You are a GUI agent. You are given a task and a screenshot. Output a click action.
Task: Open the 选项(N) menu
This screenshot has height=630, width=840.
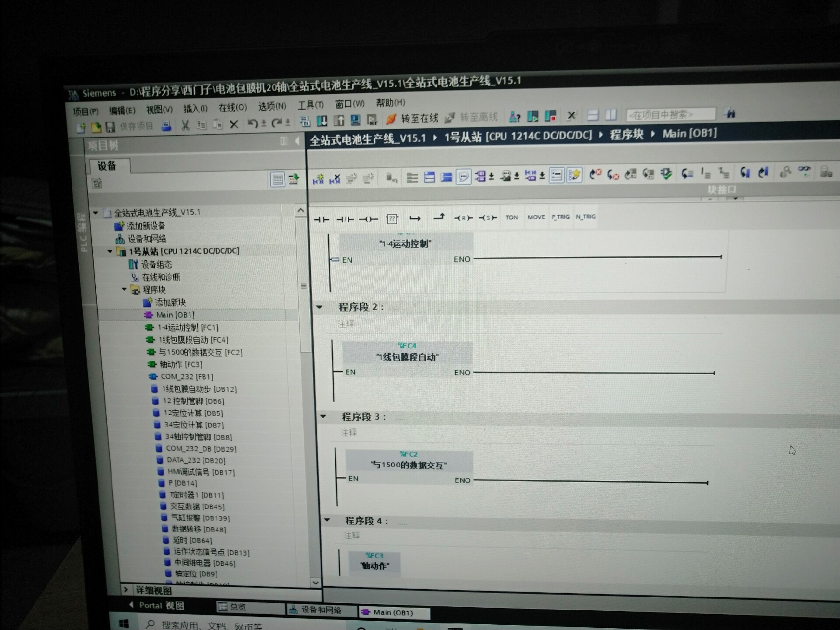(272, 106)
